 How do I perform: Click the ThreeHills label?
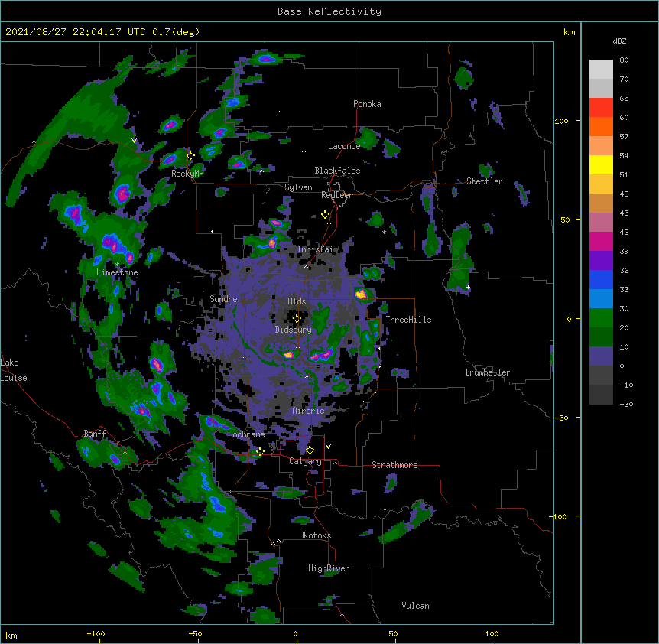408,320
